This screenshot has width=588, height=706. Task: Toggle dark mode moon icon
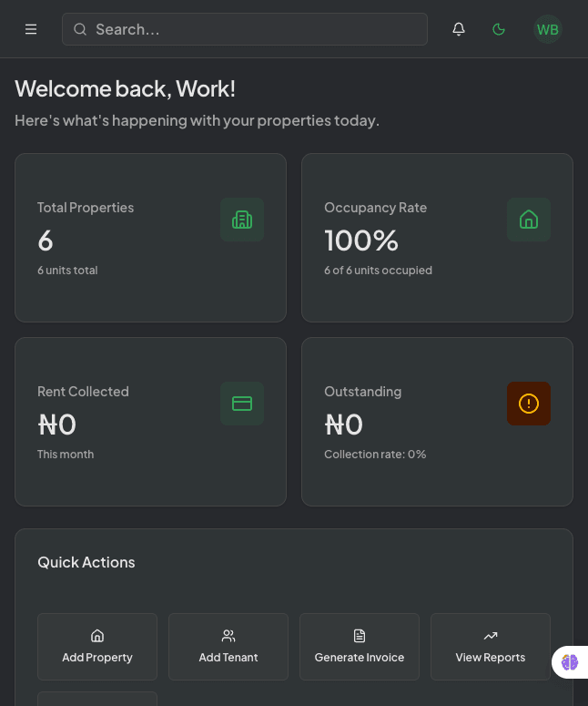point(499,29)
